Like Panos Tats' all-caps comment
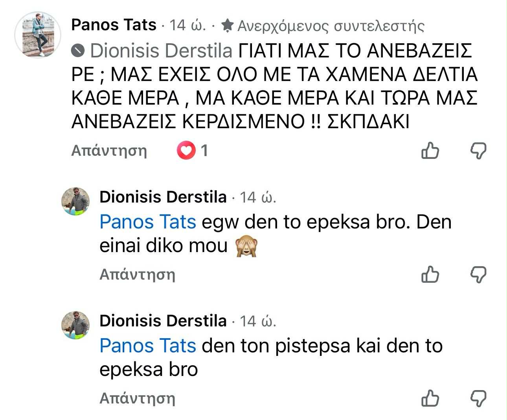Screen dimensions: 507x420 pyautogui.click(x=430, y=151)
